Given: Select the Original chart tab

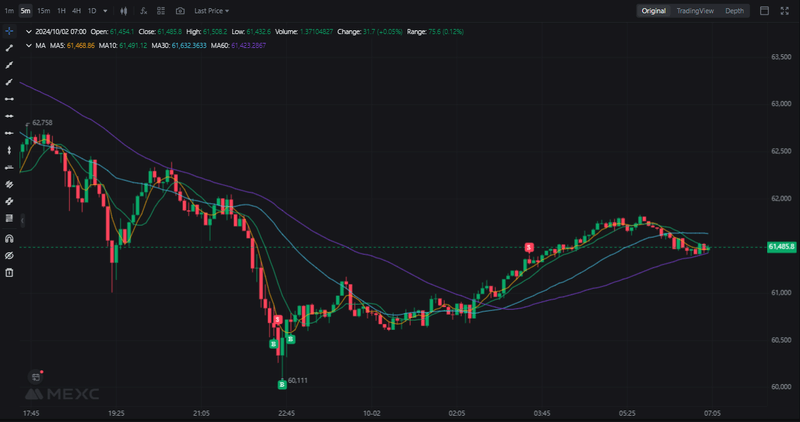Looking at the screenshot, I should [x=654, y=11].
